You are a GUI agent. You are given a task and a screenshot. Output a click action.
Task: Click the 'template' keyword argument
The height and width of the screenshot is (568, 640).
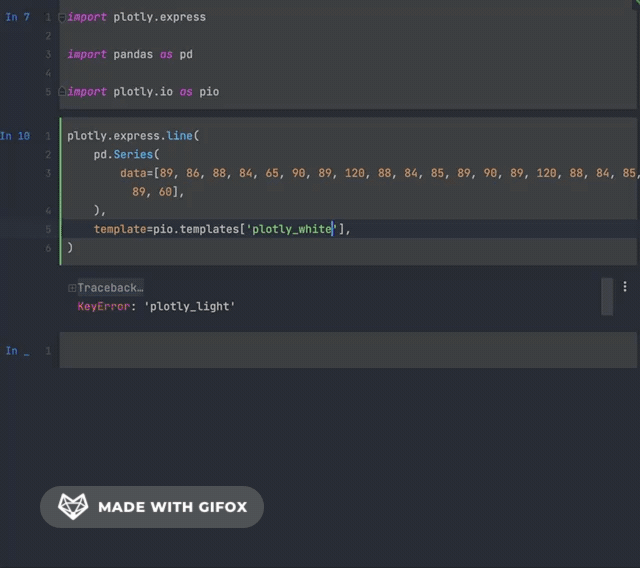pyautogui.click(x=120, y=229)
